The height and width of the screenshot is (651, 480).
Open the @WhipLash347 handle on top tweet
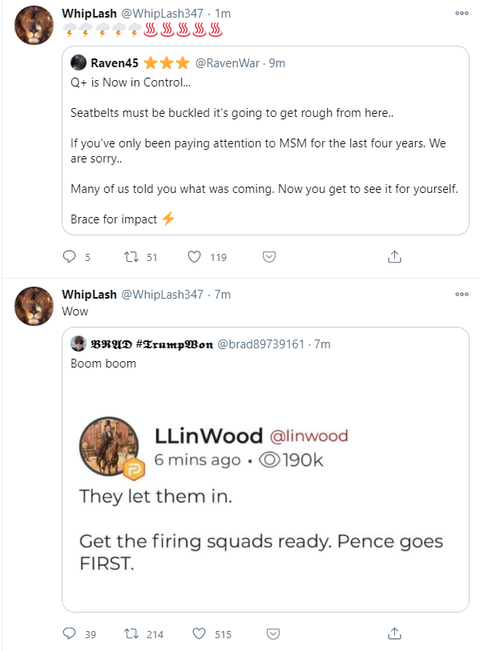(162, 14)
